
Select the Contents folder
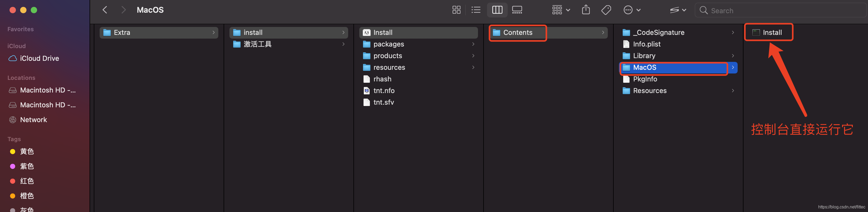tap(548, 33)
